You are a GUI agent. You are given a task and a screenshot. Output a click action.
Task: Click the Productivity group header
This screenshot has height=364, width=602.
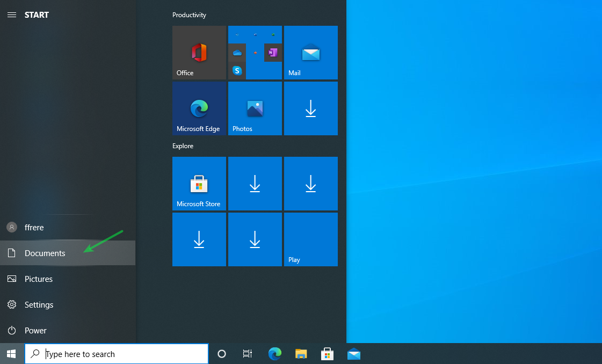[189, 15]
